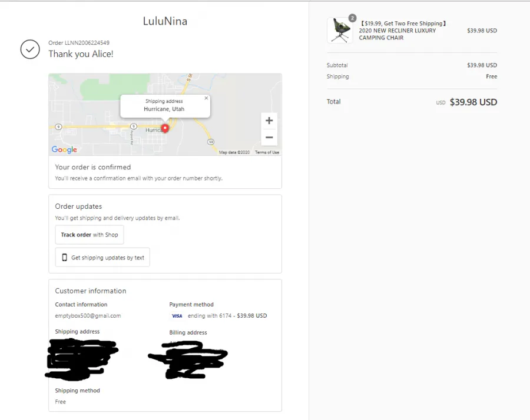Click the Google logo on the map

(64, 149)
